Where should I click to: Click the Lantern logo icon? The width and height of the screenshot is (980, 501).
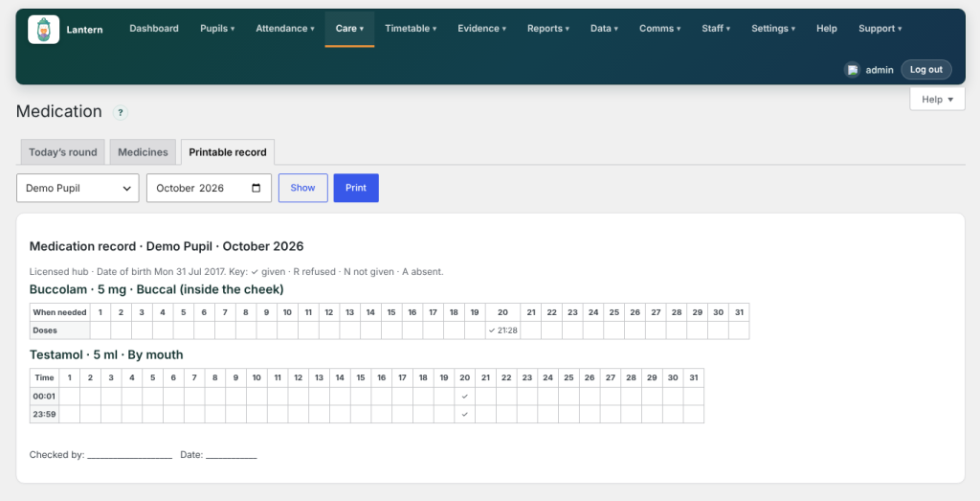[x=44, y=30]
